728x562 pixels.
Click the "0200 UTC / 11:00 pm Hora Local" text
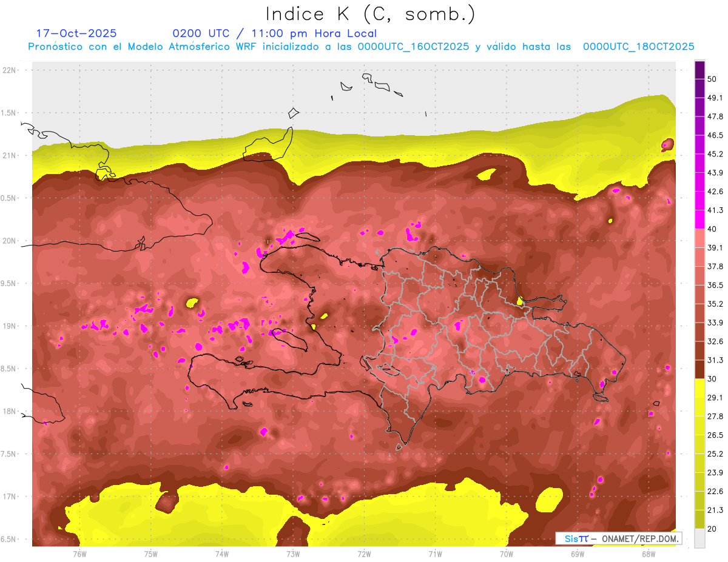(x=274, y=33)
